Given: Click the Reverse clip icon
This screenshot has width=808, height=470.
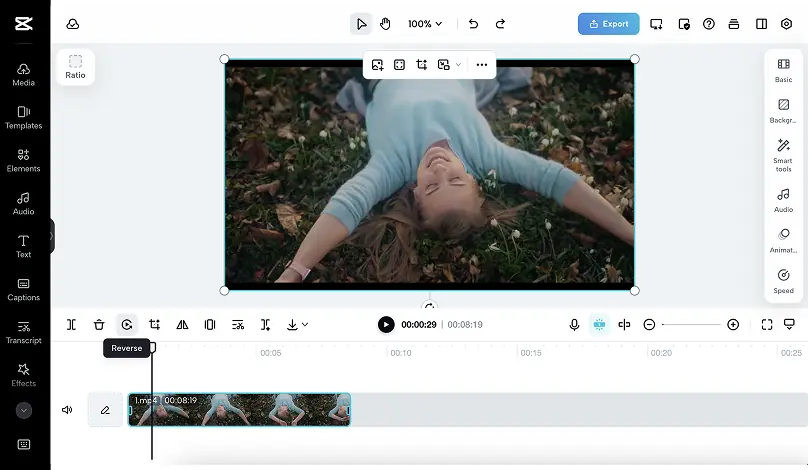Looking at the screenshot, I should (127, 324).
